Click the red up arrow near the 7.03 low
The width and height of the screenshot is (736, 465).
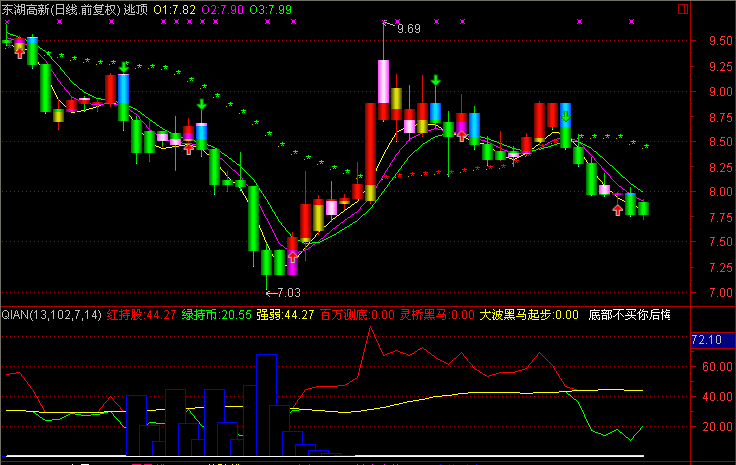[292, 255]
